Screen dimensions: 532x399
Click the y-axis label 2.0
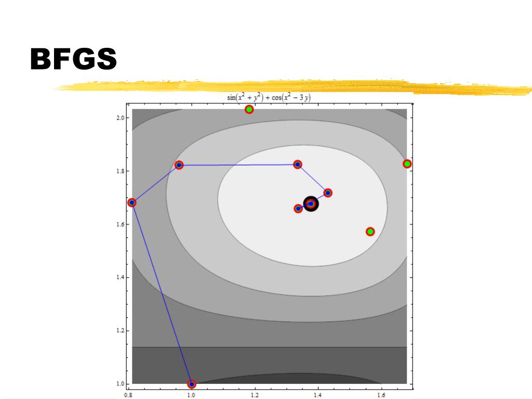coord(121,118)
